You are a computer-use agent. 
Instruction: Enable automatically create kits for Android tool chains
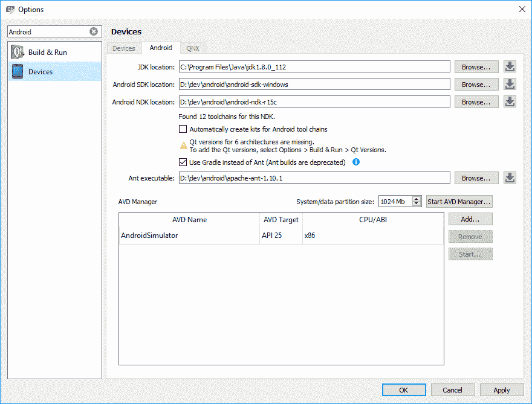point(183,129)
